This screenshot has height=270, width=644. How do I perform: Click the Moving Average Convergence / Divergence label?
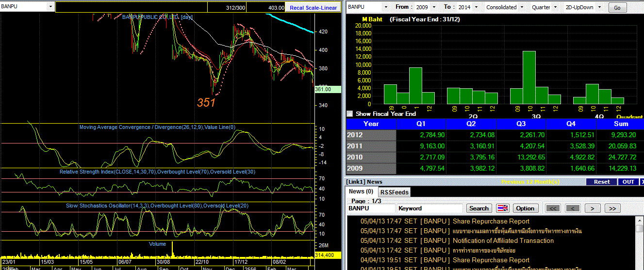coord(157,127)
